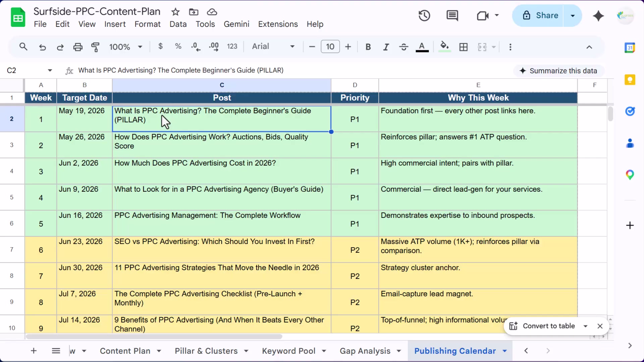Open the all sheets list icon
644x362 pixels.
click(x=56, y=351)
